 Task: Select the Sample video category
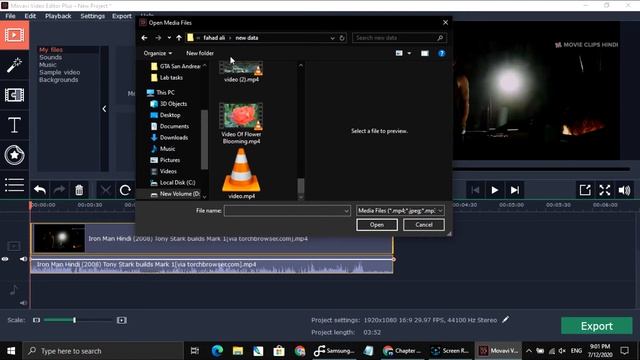[60, 72]
